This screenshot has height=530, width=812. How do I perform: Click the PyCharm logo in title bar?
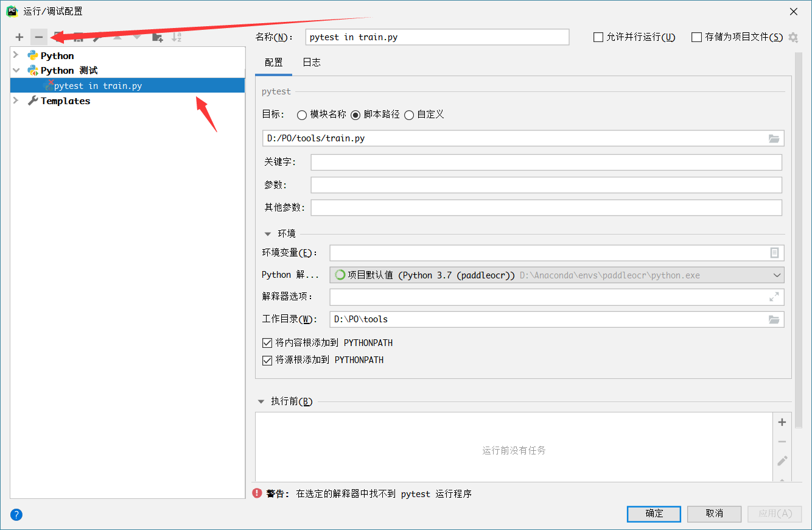tap(12, 11)
